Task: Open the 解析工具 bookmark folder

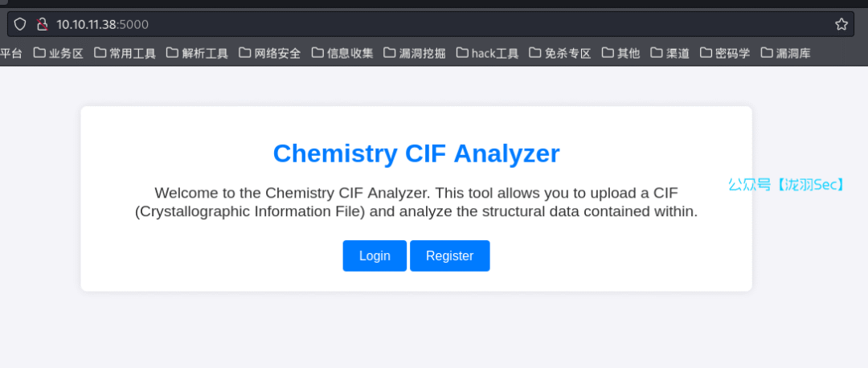Action: click(x=197, y=53)
